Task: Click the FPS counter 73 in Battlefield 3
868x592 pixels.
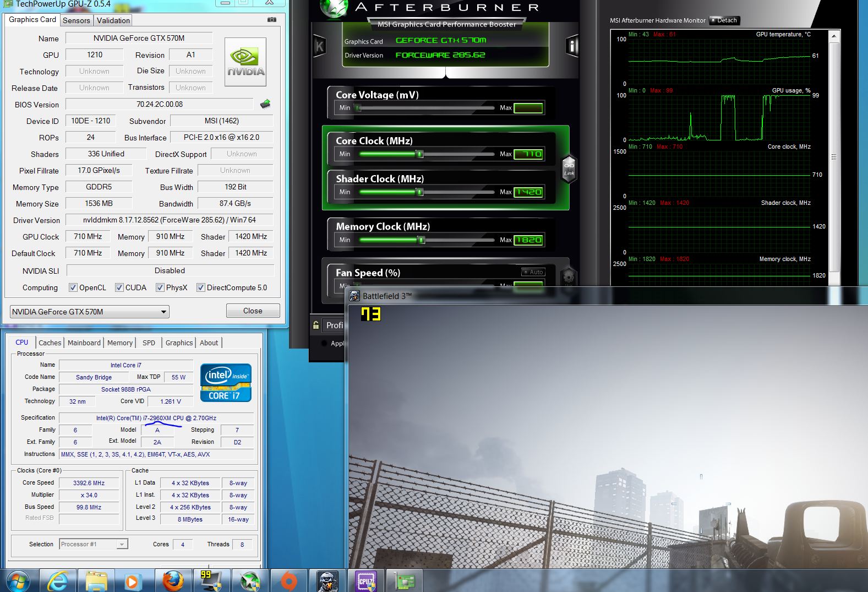Action: coord(370,314)
